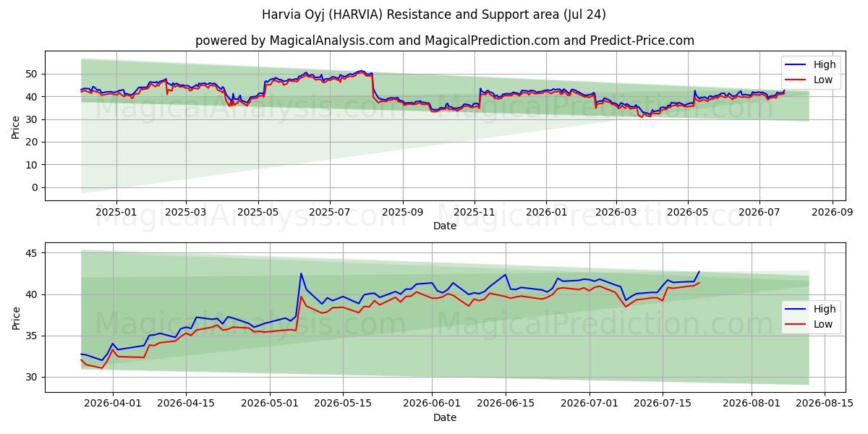
Task: Click the '2026-03' date tick label
Action: coord(616,212)
